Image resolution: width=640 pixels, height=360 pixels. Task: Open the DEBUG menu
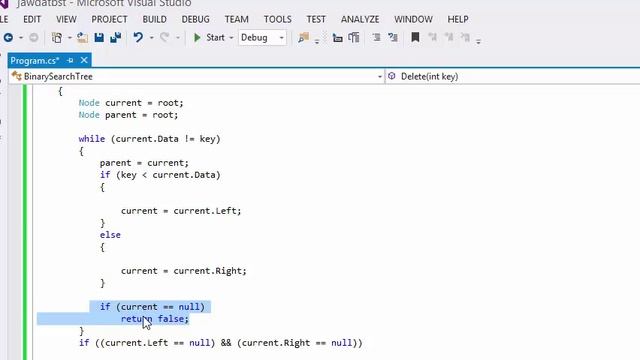pos(196,19)
